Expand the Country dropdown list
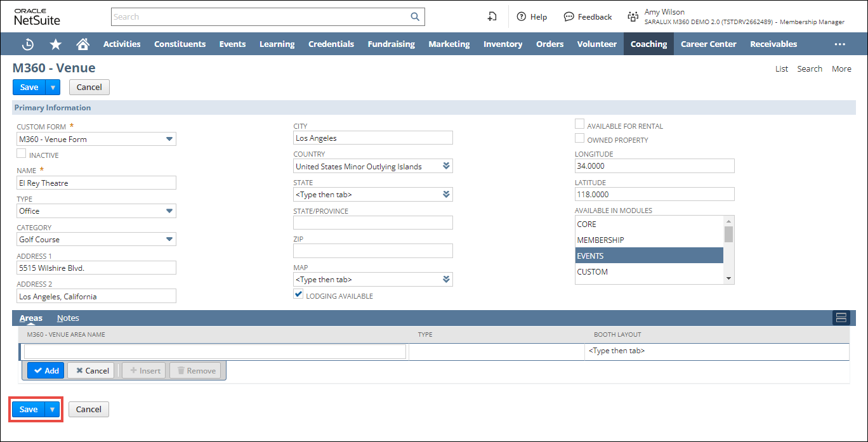Viewport: 868px width, 442px height. [446, 166]
